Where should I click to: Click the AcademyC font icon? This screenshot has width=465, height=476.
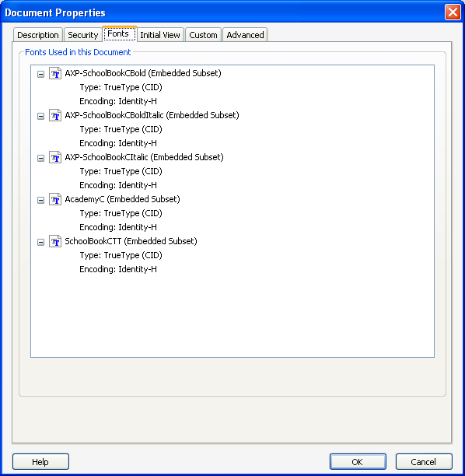[55, 199]
